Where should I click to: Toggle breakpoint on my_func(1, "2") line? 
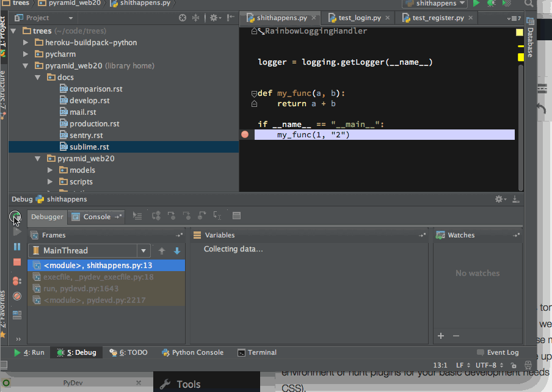[245, 134]
